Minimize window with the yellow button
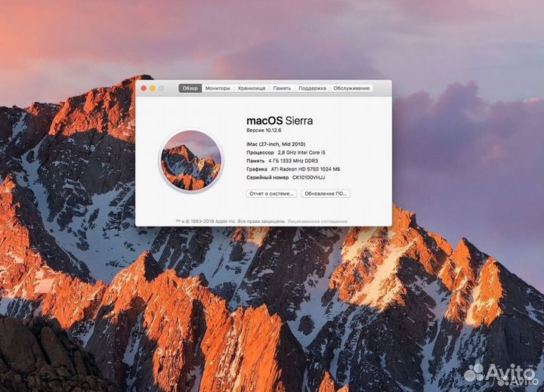The image size is (544, 392). click(153, 88)
